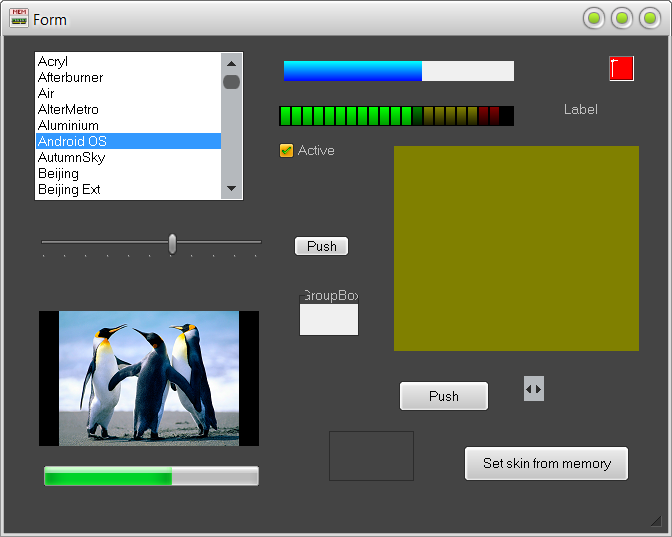Click the listbox scroll up arrow

point(231,64)
